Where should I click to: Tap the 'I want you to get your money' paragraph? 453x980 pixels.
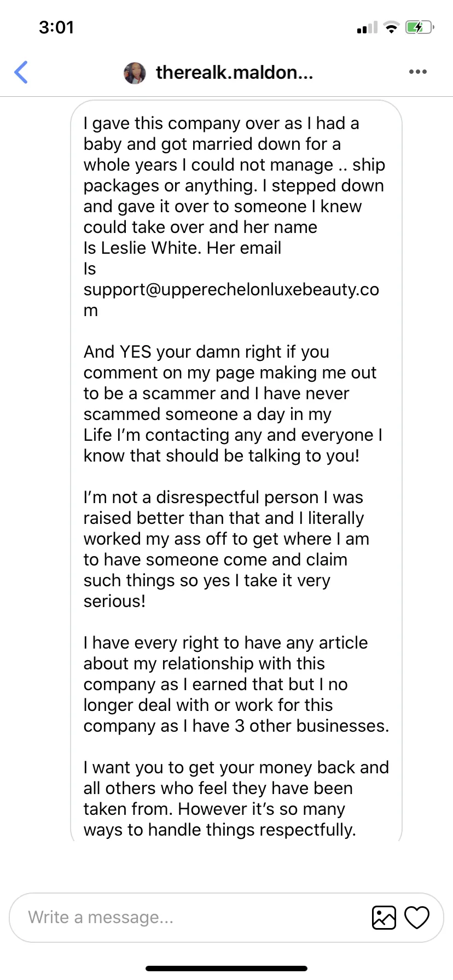pos(236,798)
